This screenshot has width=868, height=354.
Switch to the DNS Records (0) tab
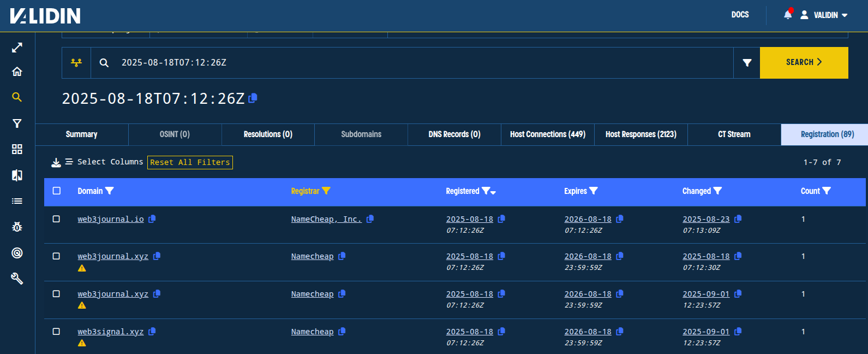[x=454, y=134]
